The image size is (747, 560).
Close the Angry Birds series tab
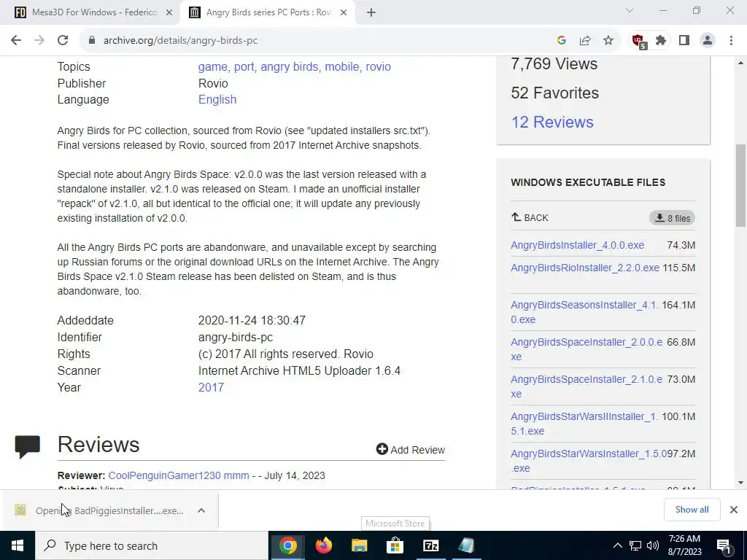click(x=343, y=13)
